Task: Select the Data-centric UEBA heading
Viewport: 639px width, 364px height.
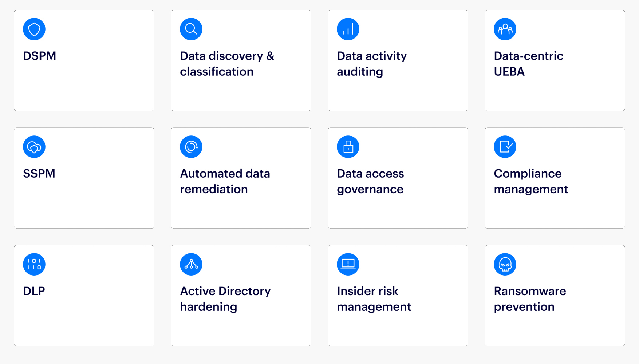Action: point(528,64)
